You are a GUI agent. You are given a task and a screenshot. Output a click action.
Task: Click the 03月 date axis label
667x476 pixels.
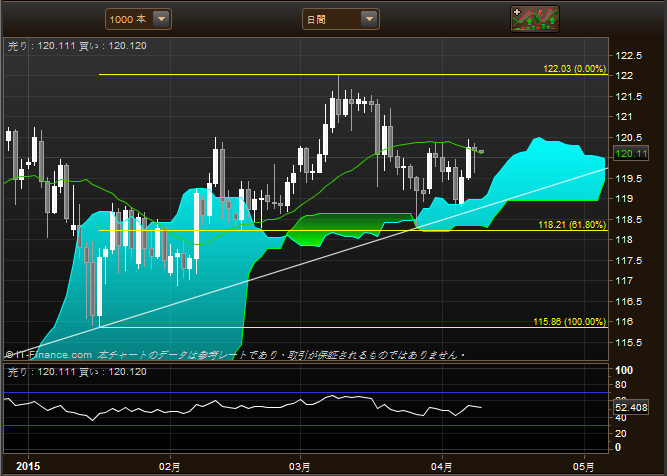click(x=299, y=467)
